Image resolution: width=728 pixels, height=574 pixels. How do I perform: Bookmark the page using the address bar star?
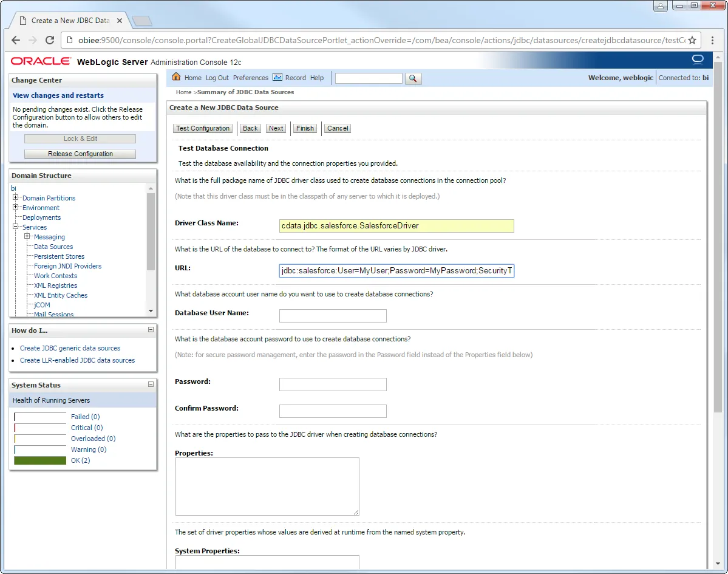coord(692,39)
